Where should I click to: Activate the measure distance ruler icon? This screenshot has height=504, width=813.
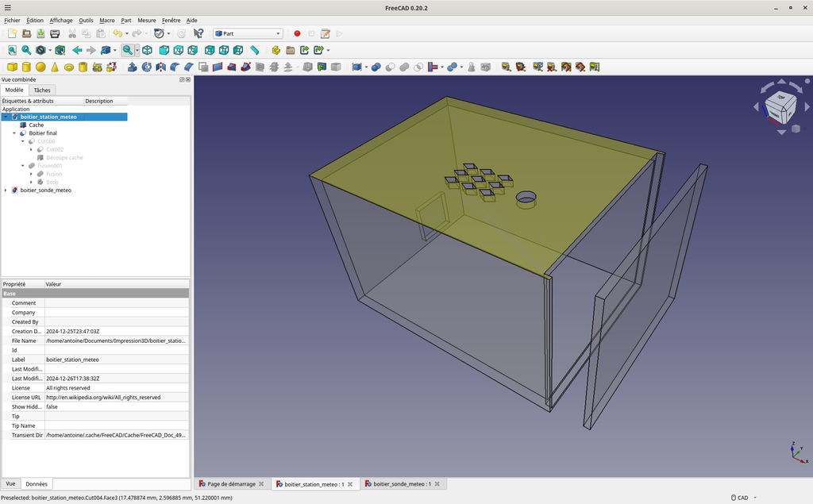255,50
